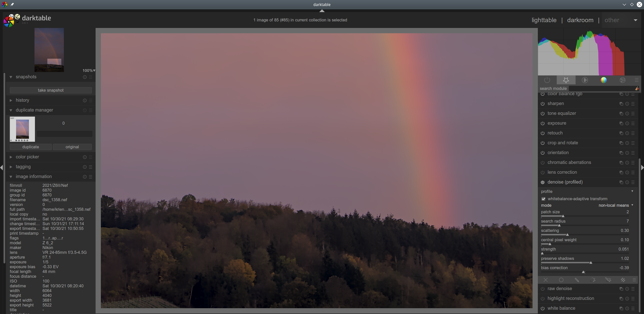Select raster mask checkerboard icon
The width and height of the screenshot is (644, 314).
point(623,280)
